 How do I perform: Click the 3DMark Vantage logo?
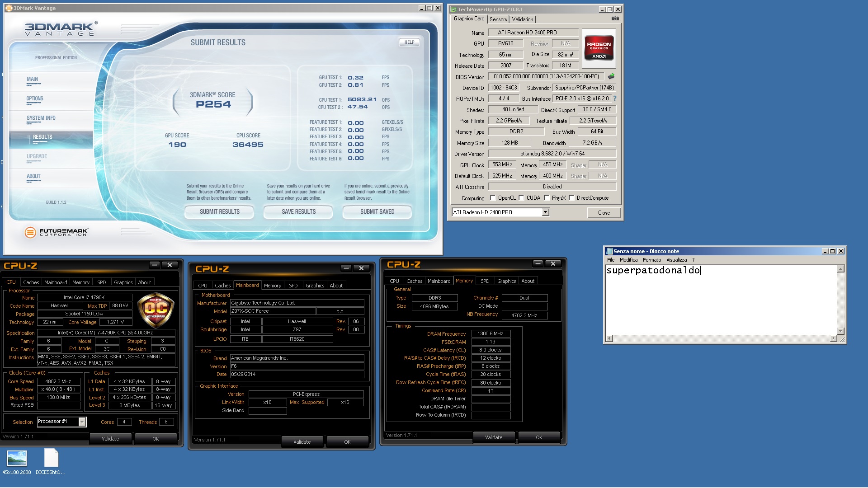pos(61,29)
